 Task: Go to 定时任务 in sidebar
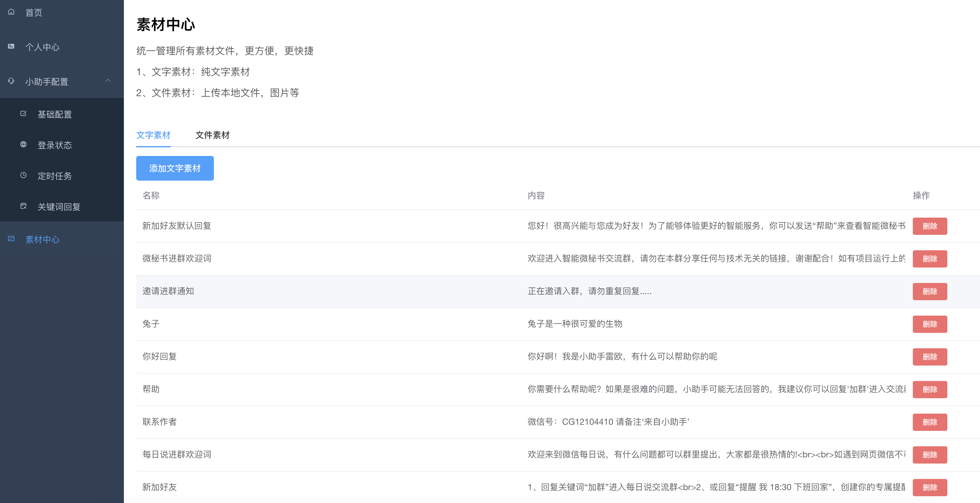(55, 176)
